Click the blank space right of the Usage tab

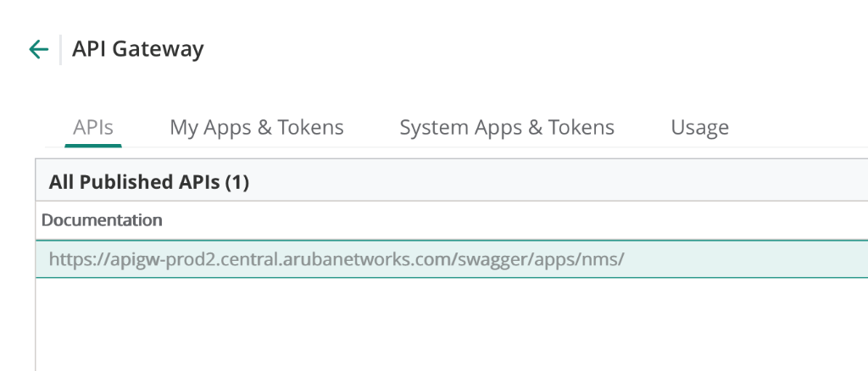(x=797, y=127)
